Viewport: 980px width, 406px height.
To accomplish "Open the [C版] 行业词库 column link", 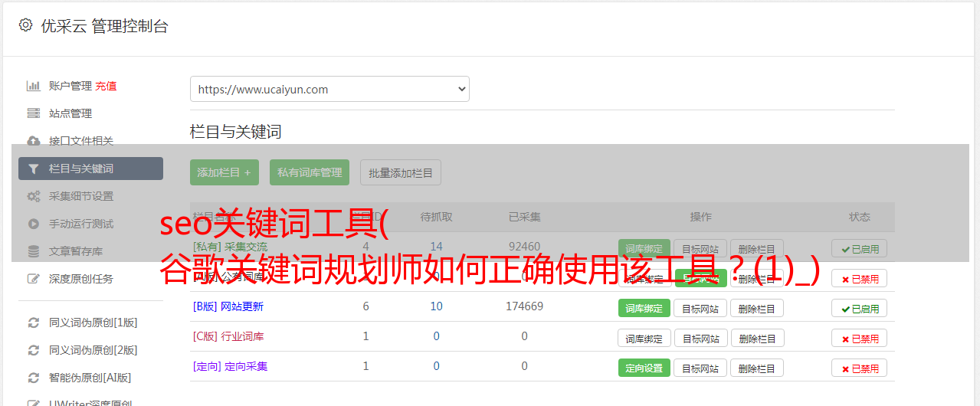I will click(228, 336).
